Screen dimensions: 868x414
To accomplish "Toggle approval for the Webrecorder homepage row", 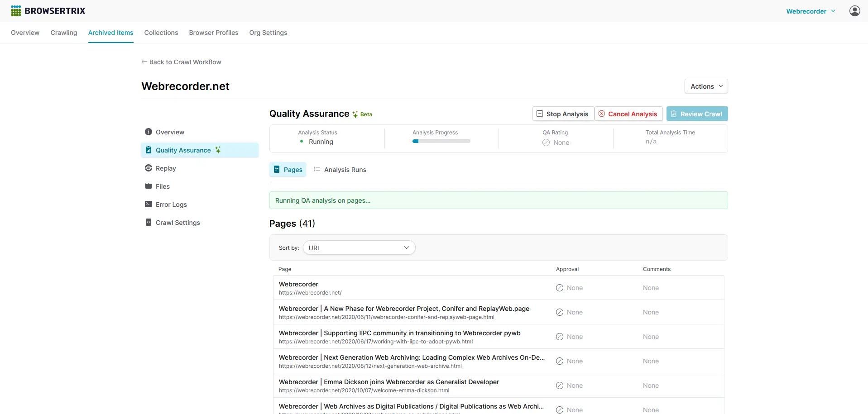I will (559, 288).
